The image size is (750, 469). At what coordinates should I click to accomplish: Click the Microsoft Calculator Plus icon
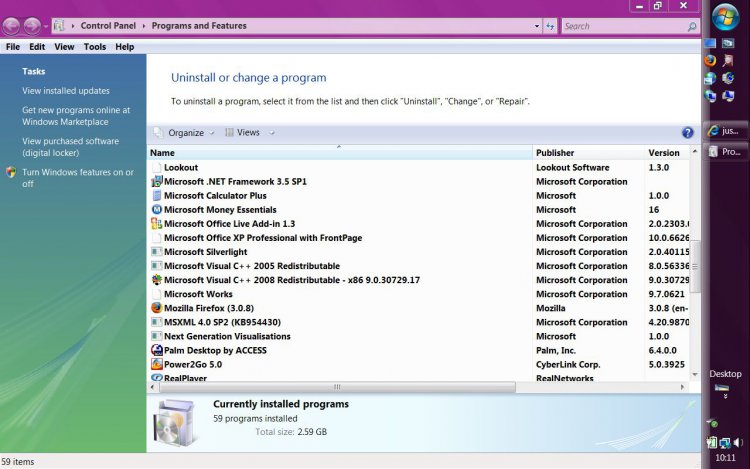point(156,195)
